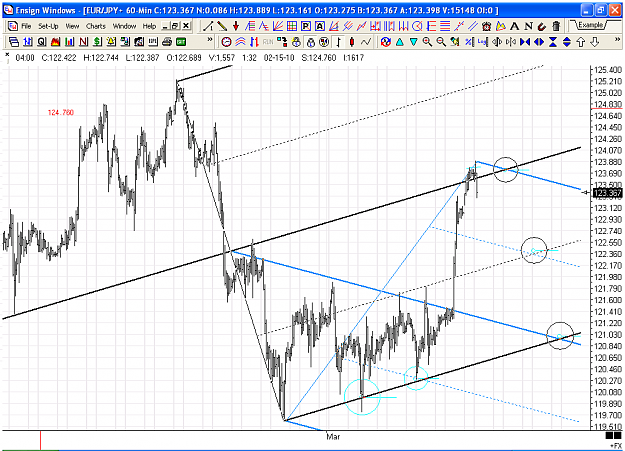Open the File menu
This screenshot has width=625, height=451.
click(26, 26)
